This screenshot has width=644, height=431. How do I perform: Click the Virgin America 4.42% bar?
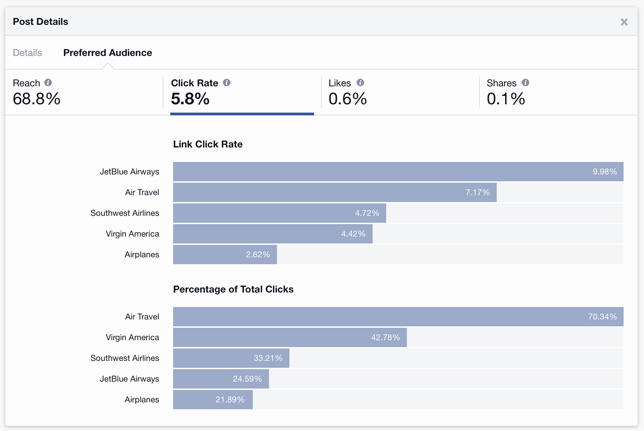(273, 234)
